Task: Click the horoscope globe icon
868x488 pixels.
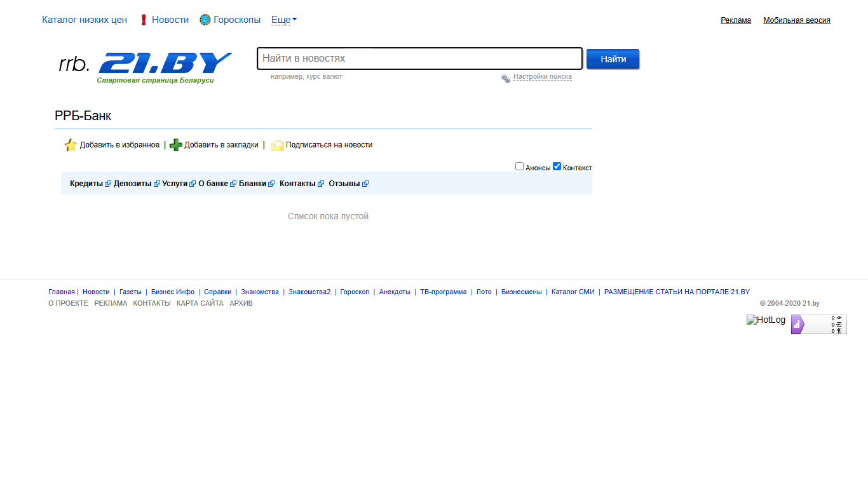Action: 205,20
